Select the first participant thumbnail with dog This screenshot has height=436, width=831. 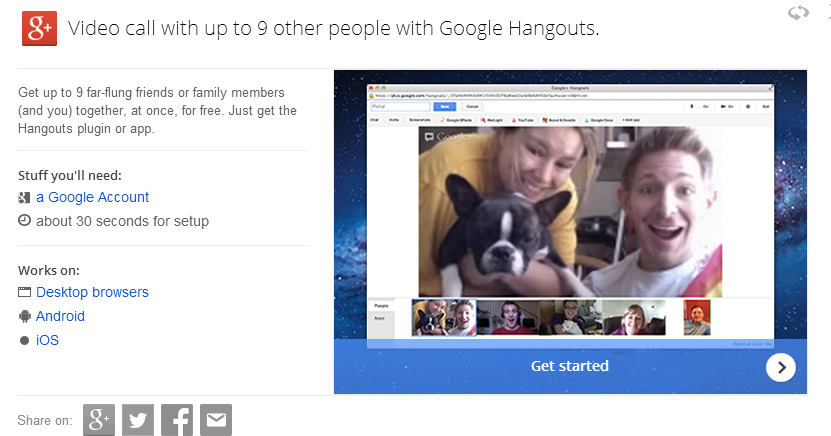(444, 317)
